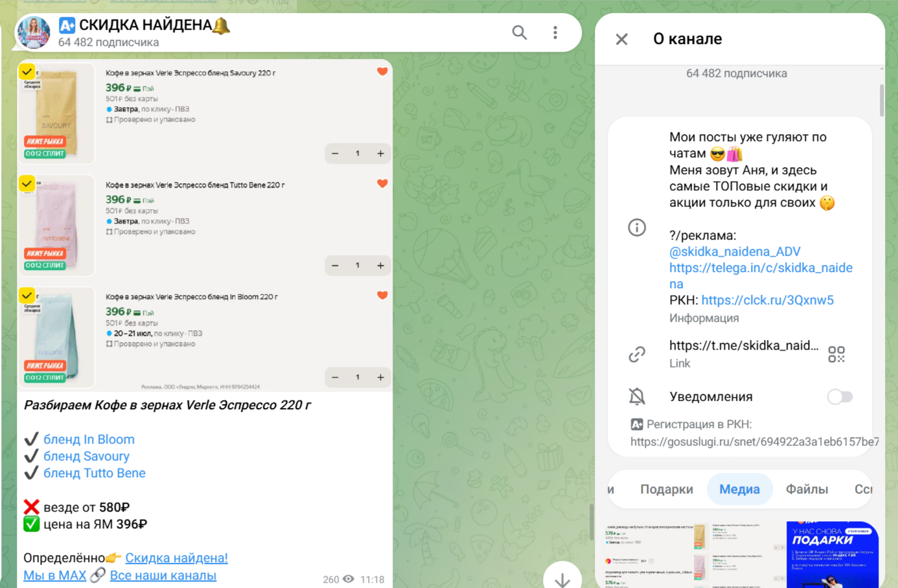
Task: Click the chain link icon
Action: (637, 354)
